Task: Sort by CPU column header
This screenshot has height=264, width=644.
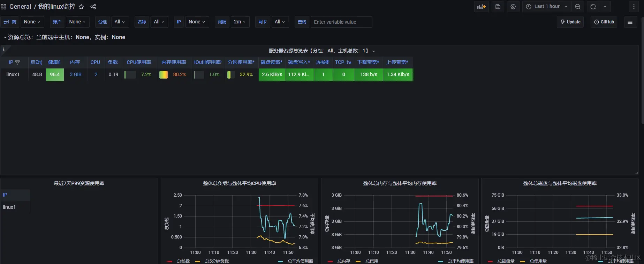Action: tap(95, 62)
